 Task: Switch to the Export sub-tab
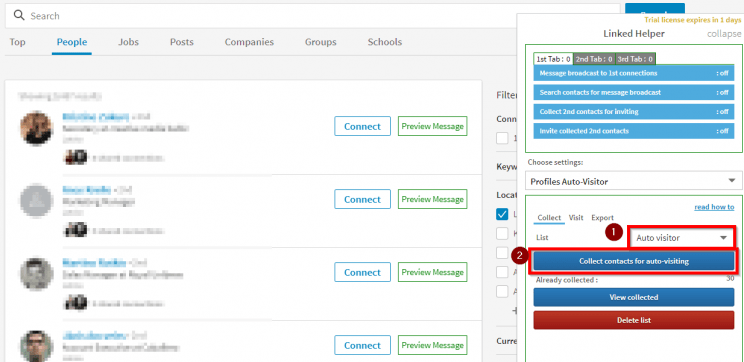(x=602, y=218)
